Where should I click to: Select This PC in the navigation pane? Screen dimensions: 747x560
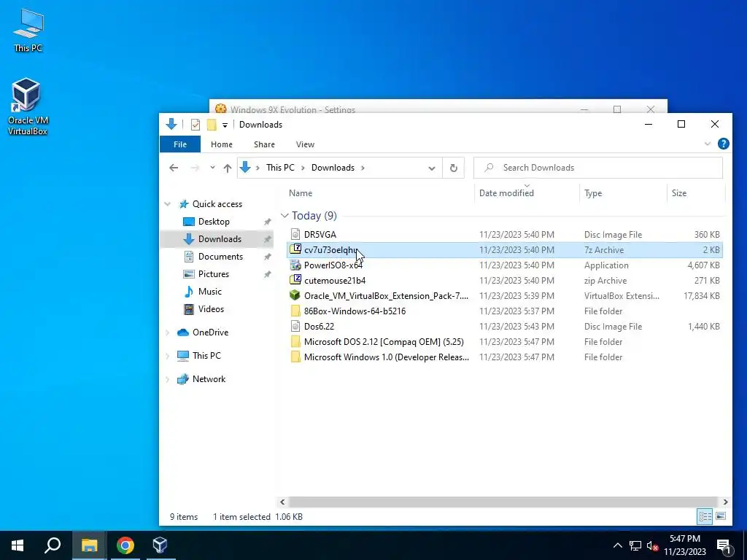[206, 356]
